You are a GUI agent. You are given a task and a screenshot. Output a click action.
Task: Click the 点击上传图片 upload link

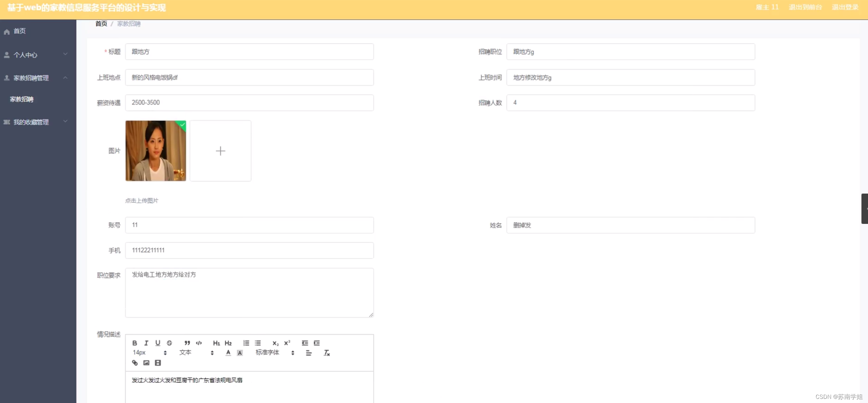[142, 200]
